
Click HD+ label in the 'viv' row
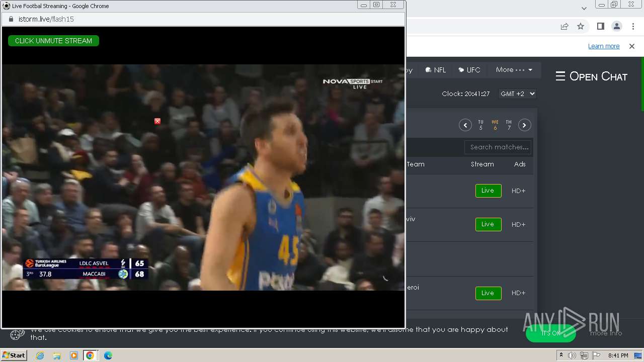click(518, 225)
